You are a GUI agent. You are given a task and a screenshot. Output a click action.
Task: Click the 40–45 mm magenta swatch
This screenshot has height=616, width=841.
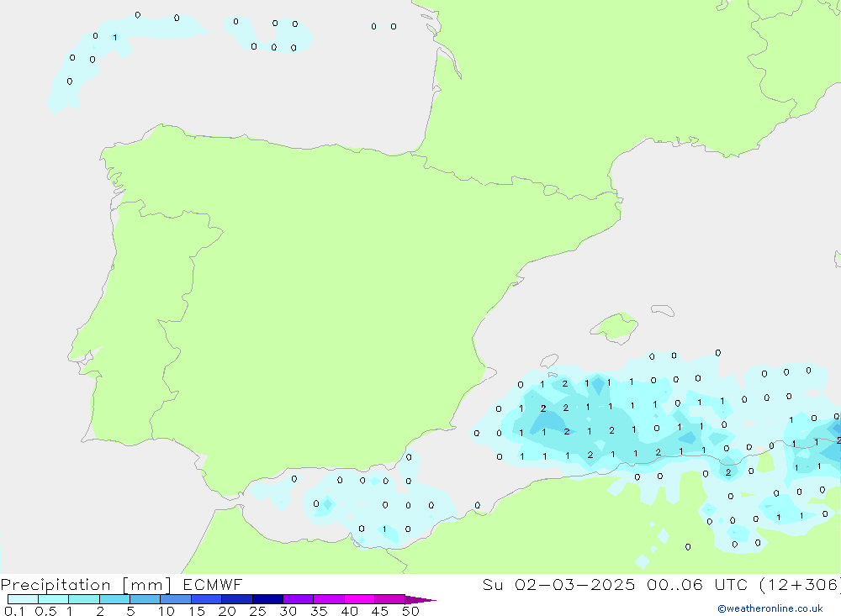(x=359, y=599)
